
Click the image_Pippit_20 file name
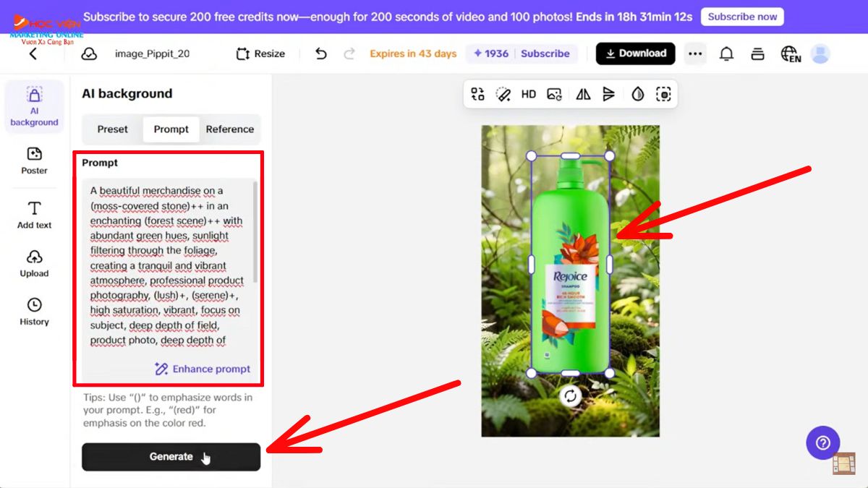tap(152, 53)
